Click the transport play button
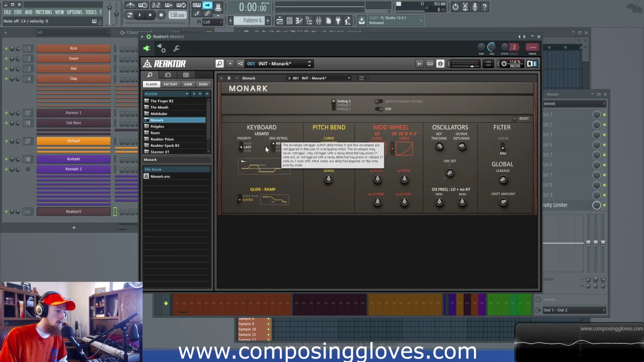The width and height of the screenshot is (644, 362). pos(140,15)
